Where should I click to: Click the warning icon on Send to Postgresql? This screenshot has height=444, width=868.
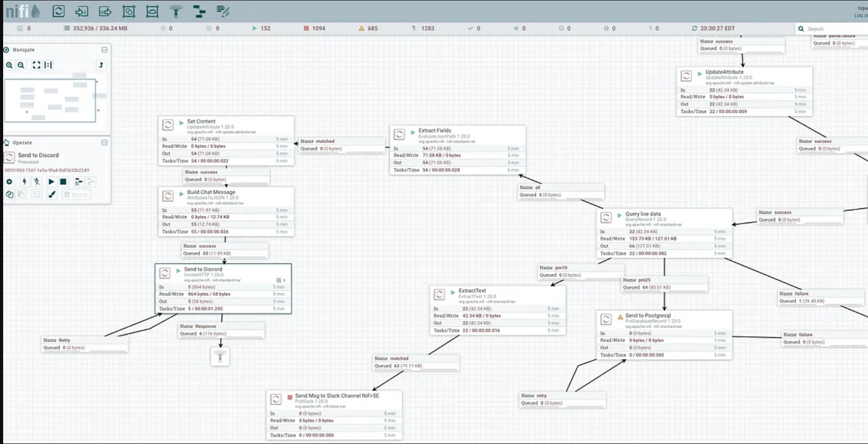click(x=620, y=317)
